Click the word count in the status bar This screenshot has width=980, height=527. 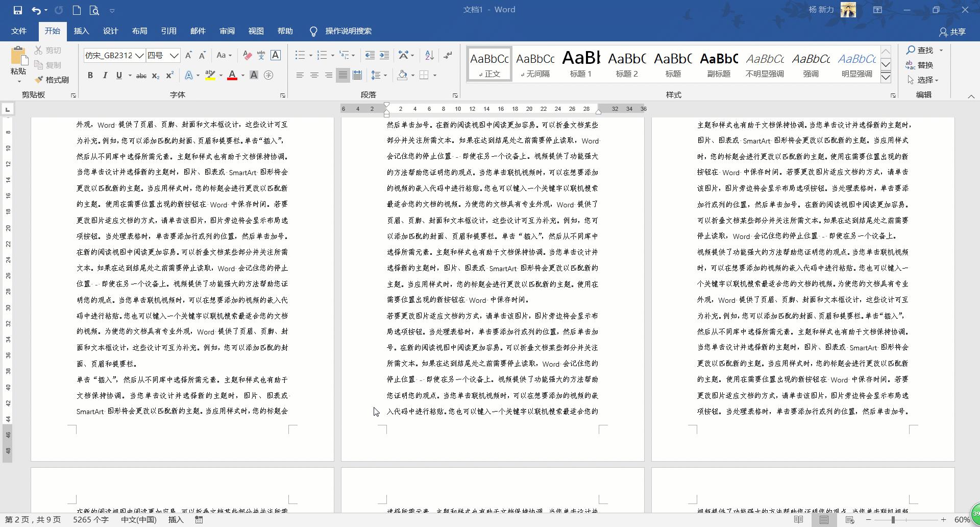pyautogui.click(x=90, y=520)
